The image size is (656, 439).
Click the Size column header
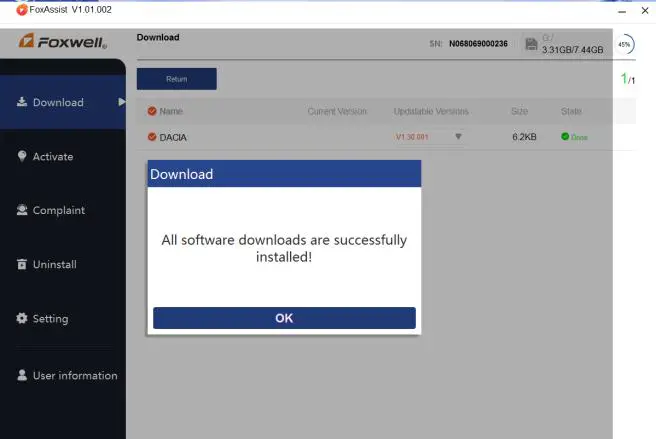click(x=519, y=111)
